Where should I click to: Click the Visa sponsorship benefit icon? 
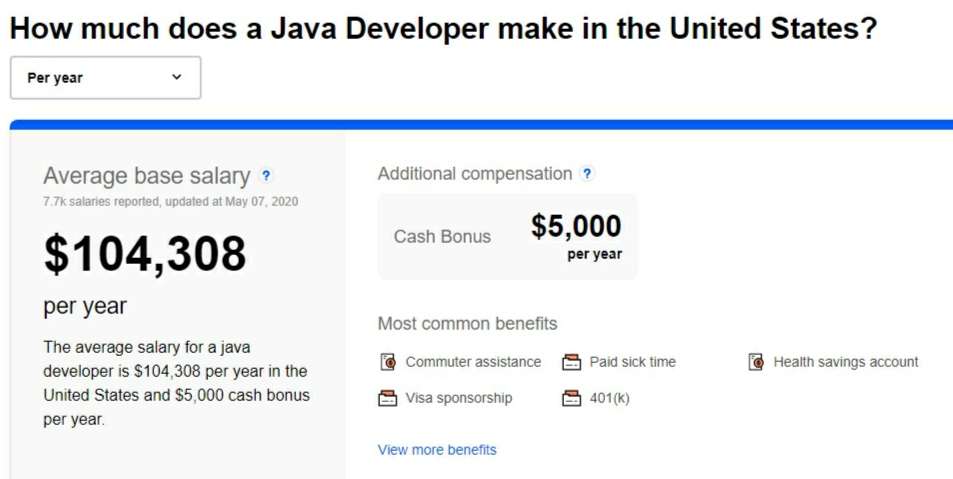point(388,399)
